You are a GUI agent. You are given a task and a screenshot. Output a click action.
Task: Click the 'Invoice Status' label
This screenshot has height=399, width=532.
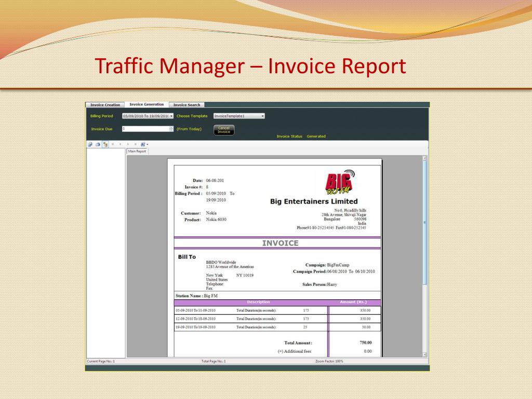tap(289, 137)
